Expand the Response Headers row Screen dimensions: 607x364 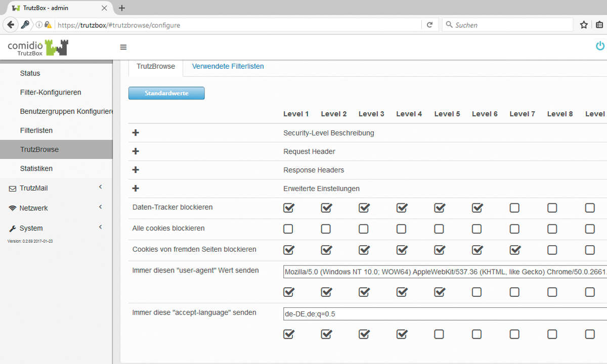(x=136, y=170)
